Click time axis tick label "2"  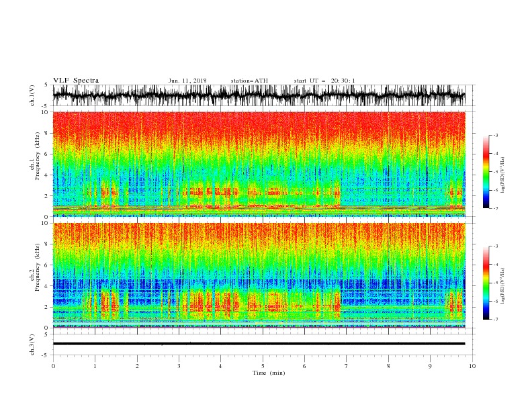click(137, 366)
